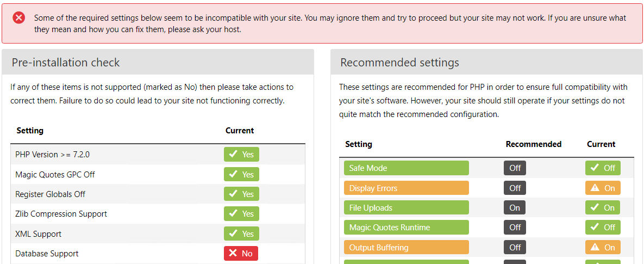644x264 pixels.
Task: Click the Register Globals Yes badge
Action: click(x=241, y=194)
